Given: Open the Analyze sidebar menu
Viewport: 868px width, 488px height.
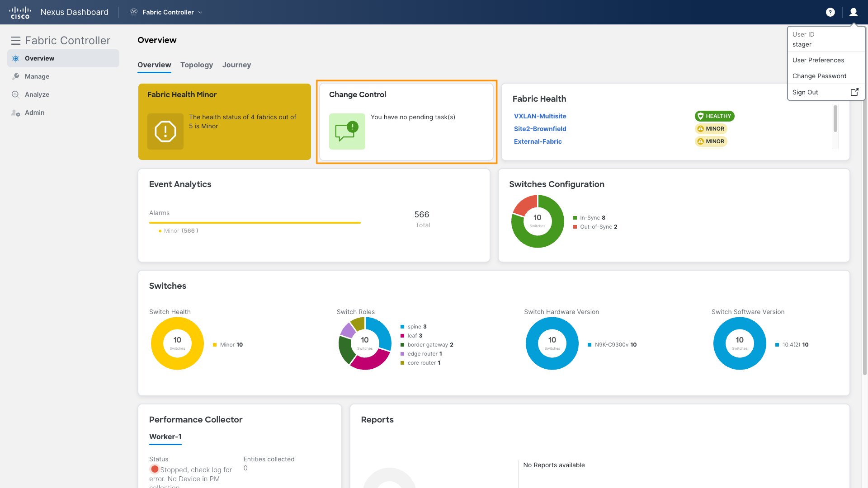Looking at the screenshot, I should [63, 94].
